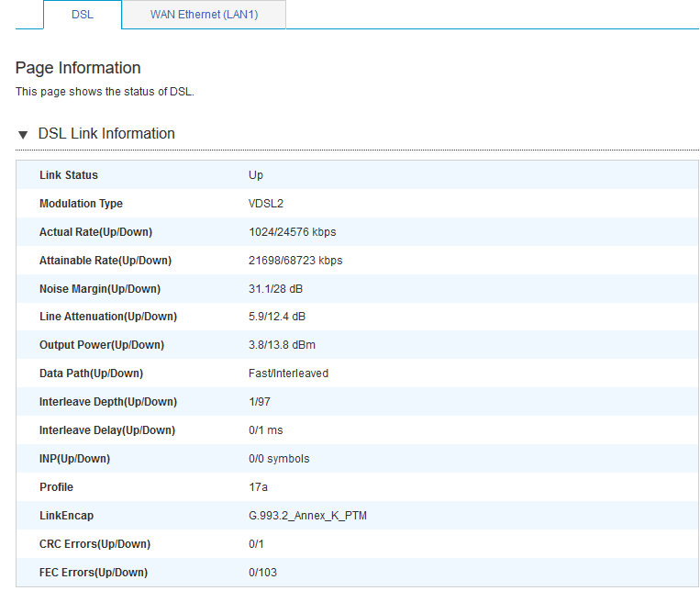This screenshot has height=591, width=700.
Task: Click the Attainable Rate(Up/Down) label
Action: pos(106,261)
